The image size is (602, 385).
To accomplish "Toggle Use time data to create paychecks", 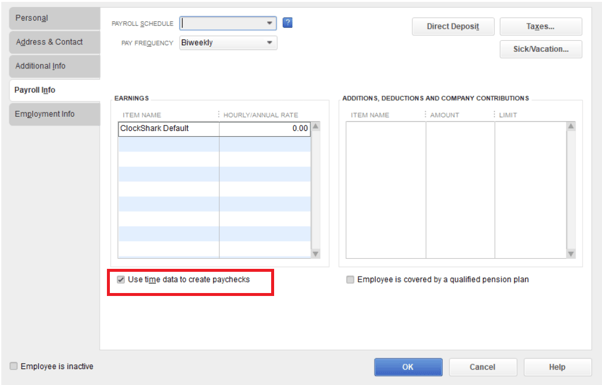I will tap(121, 279).
